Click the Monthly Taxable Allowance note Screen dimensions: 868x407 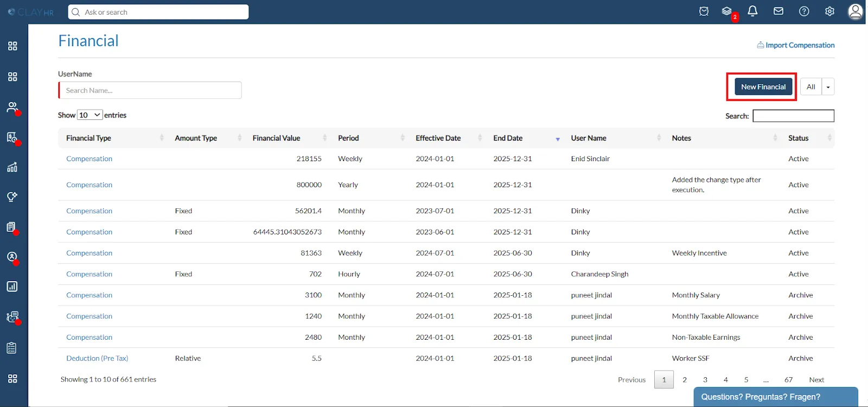click(715, 316)
